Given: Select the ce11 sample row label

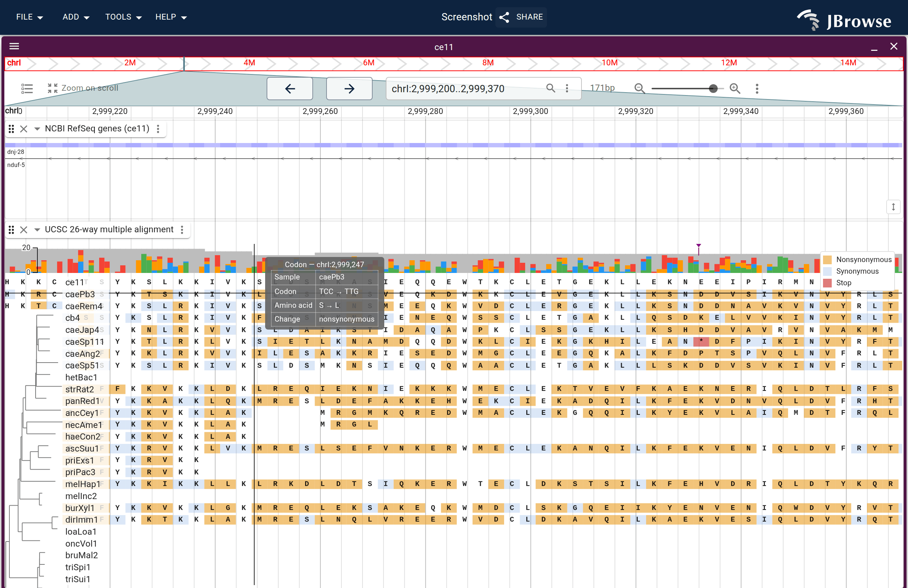Looking at the screenshot, I should tap(74, 282).
